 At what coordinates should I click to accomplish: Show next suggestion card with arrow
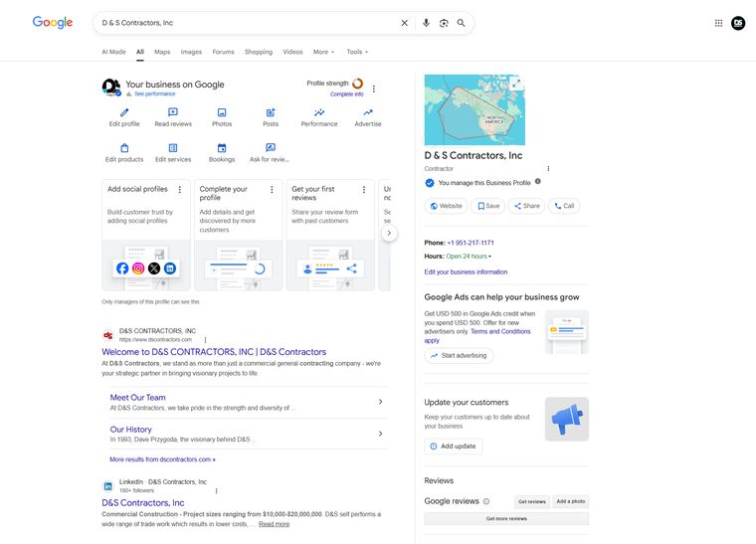tap(389, 233)
